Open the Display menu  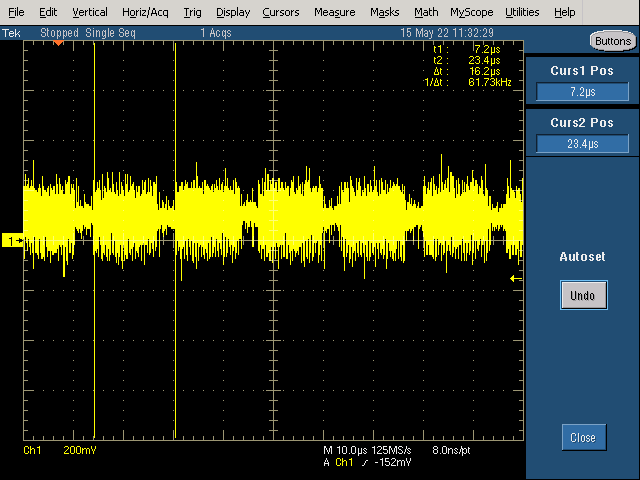(x=233, y=12)
